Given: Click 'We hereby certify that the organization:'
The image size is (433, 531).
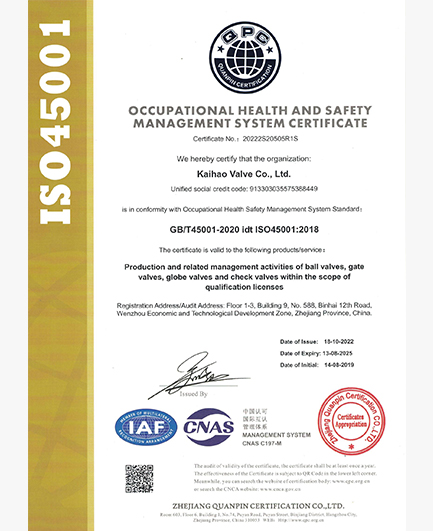Looking at the screenshot, I should coord(243,159).
